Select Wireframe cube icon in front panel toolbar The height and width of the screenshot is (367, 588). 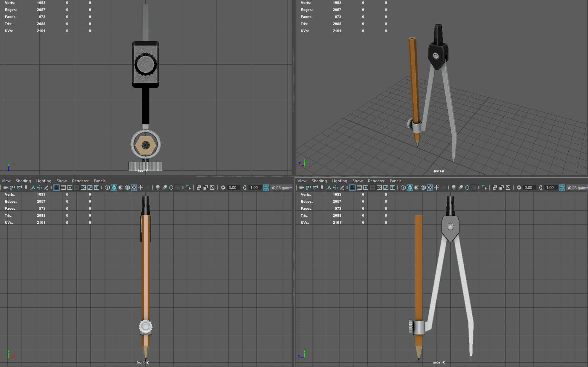[x=107, y=188]
